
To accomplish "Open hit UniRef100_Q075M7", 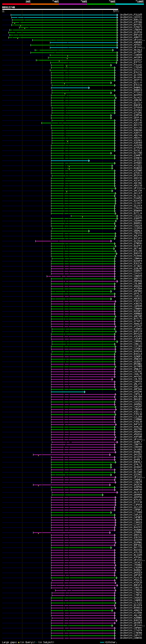I will pyautogui.click(x=131, y=53).
